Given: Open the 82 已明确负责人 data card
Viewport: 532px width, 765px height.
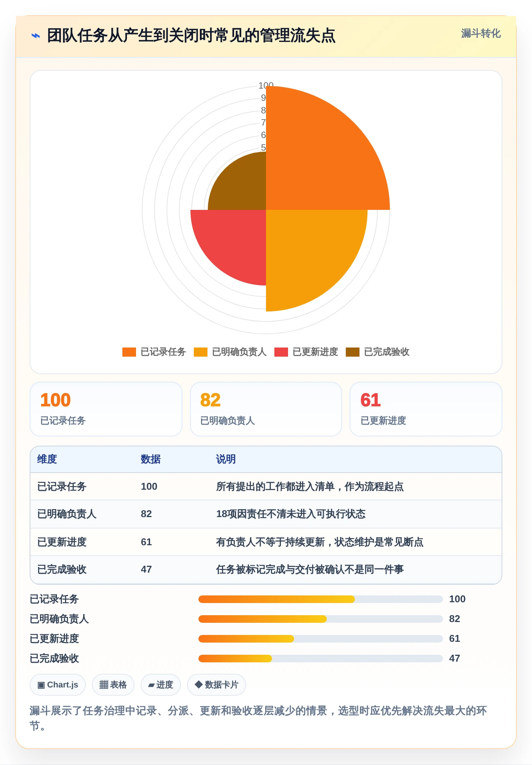Looking at the screenshot, I should click(x=266, y=409).
